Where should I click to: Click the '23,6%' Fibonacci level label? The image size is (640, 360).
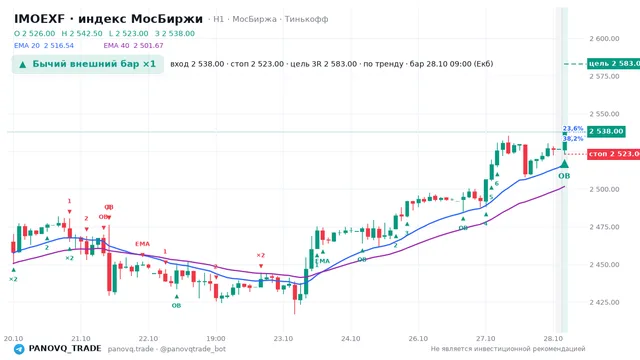(x=573, y=129)
